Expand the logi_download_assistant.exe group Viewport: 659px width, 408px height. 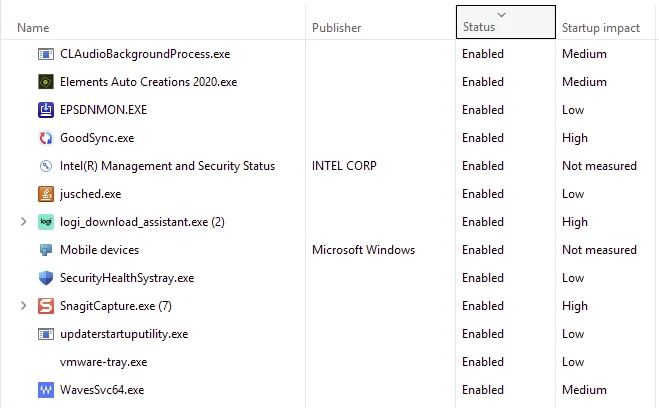(24, 221)
